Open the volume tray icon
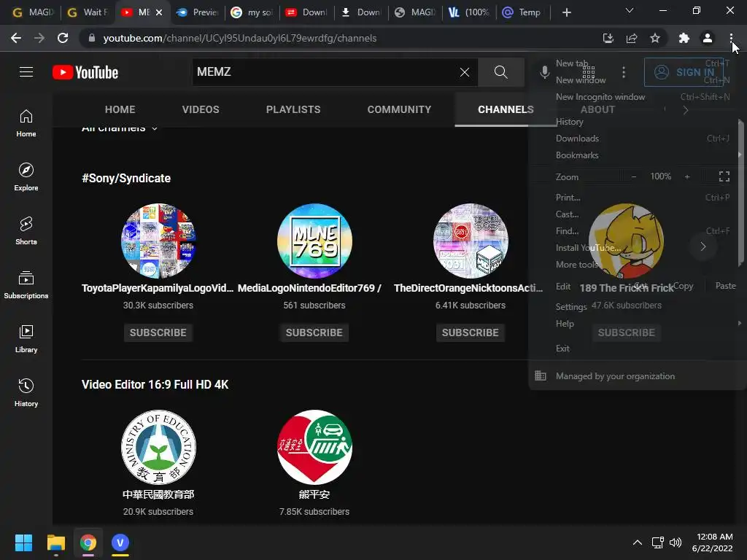This screenshot has height=560, width=747. (676, 542)
